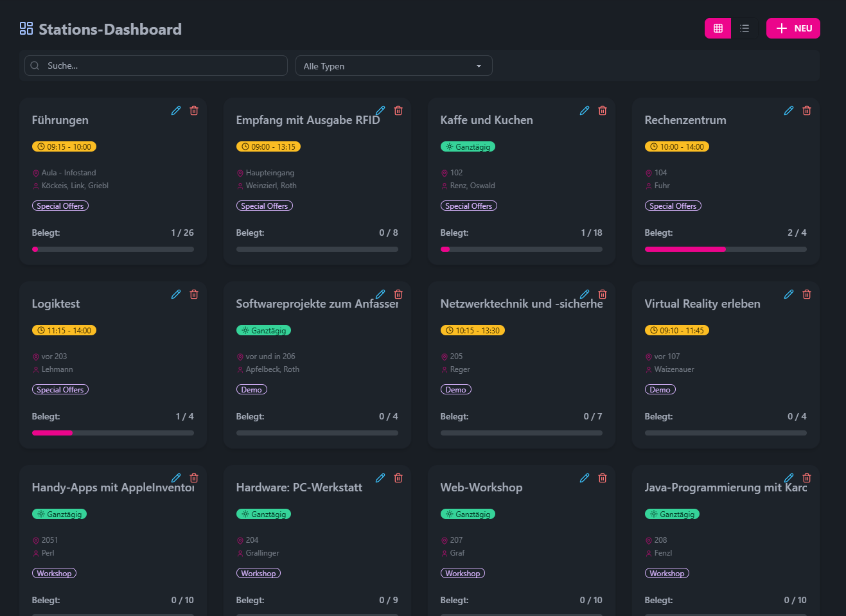Viewport: 846px width, 616px height.
Task: Click the dropdown arrow of the type filter
Action: (479, 66)
